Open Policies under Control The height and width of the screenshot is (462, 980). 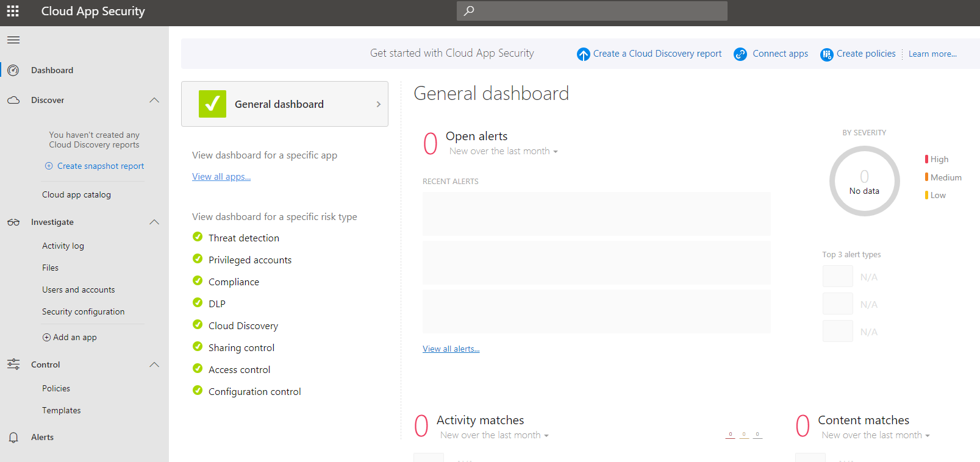tap(56, 389)
